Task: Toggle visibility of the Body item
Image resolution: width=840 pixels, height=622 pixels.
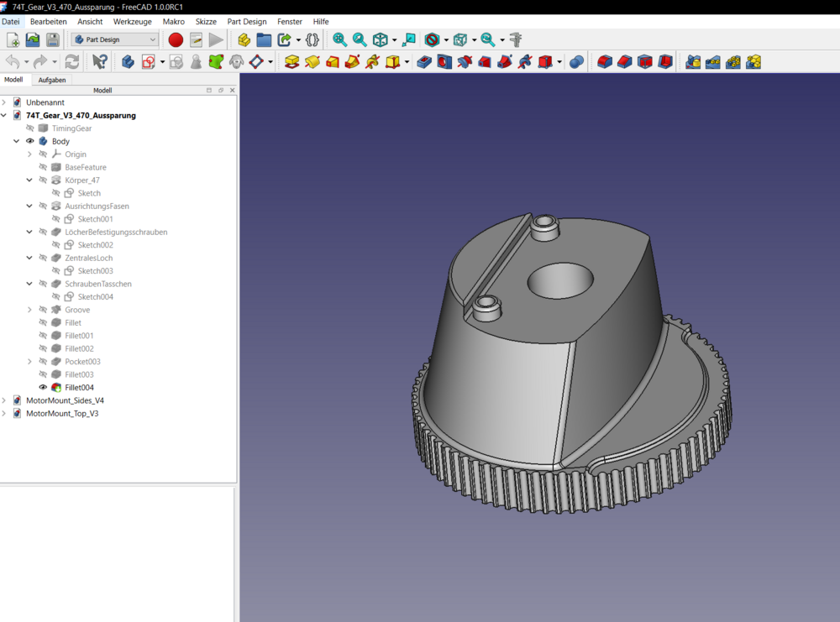Action: point(30,142)
